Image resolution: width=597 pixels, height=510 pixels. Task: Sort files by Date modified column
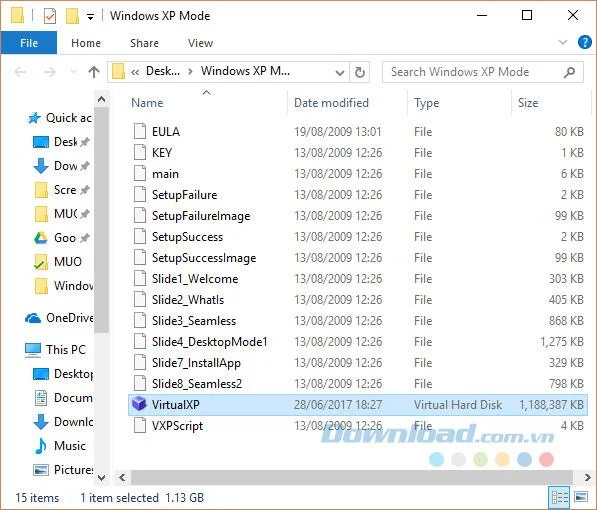331,103
